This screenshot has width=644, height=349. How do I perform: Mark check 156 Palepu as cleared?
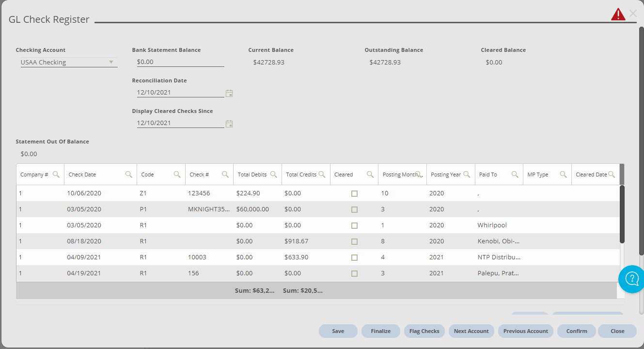(x=354, y=273)
